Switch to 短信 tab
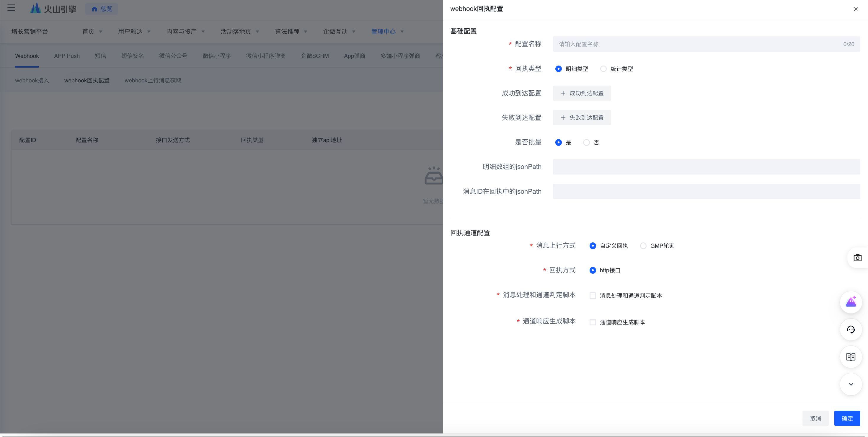Image resolution: width=868 pixels, height=437 pixels. click(100, 56)
